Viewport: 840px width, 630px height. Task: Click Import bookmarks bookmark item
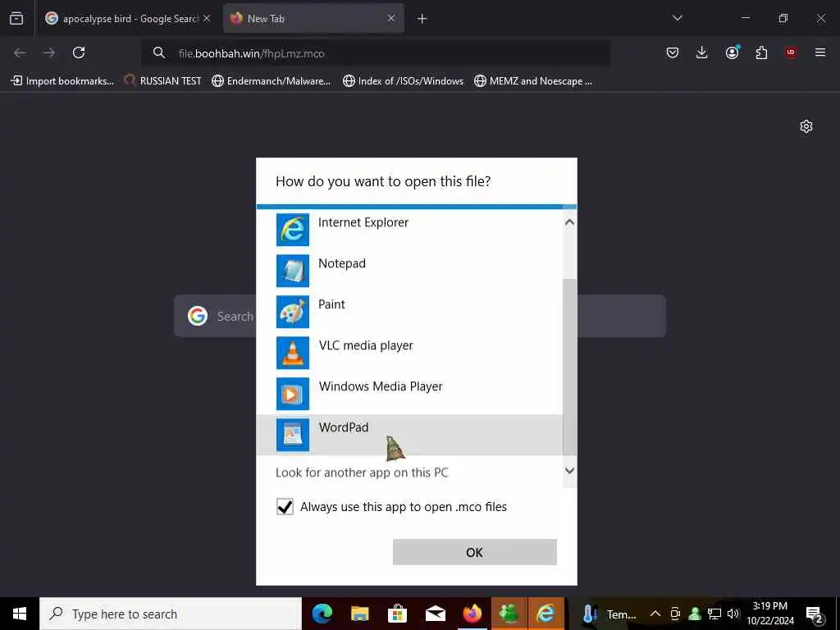point(62,81)
